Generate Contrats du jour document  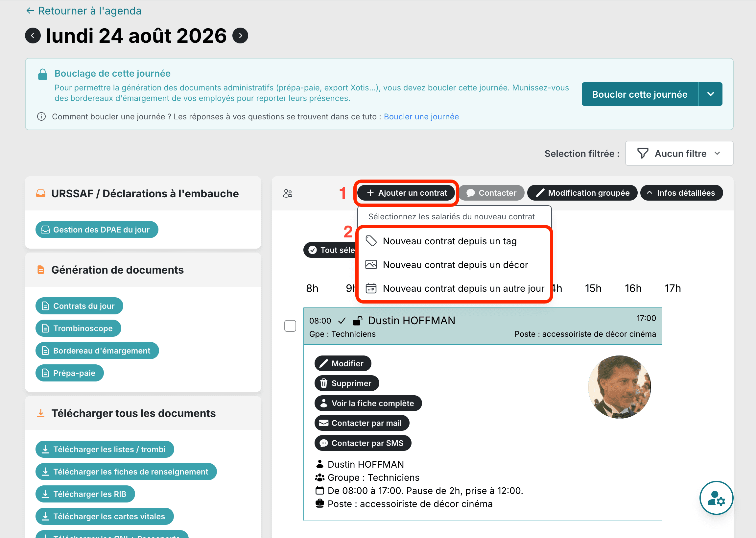79,306
